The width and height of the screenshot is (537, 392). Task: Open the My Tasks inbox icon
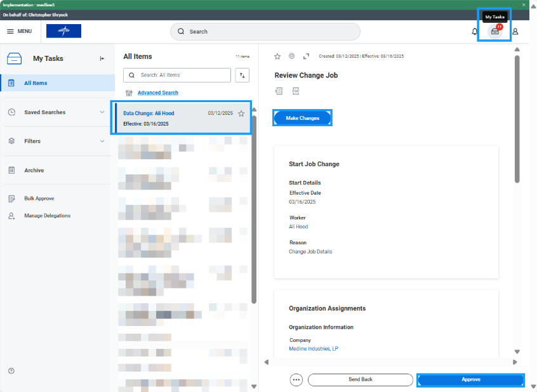[x=494, y=30]
